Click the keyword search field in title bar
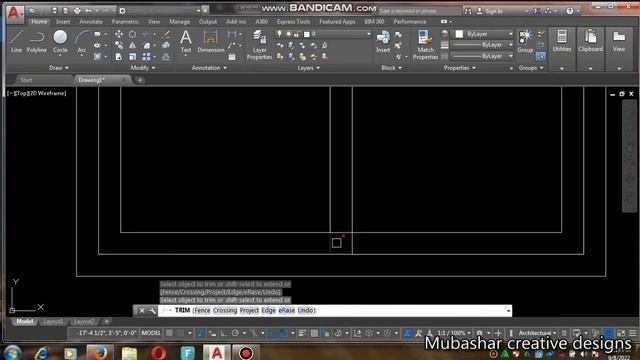The height and width of the screenshot is (360, 640). coord(420,11)
